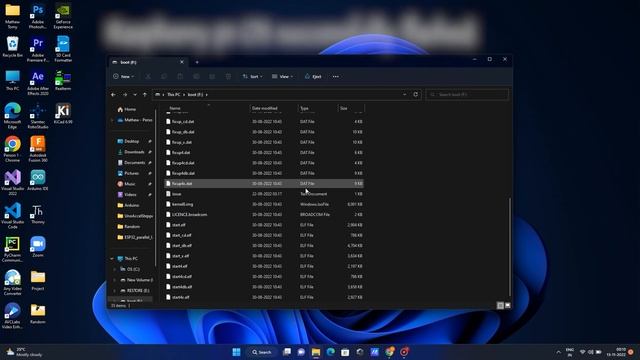Image resolution: width=640 pixels, height=360 pixels.
Task: Click the taskbar Search box
Action: 262,352
